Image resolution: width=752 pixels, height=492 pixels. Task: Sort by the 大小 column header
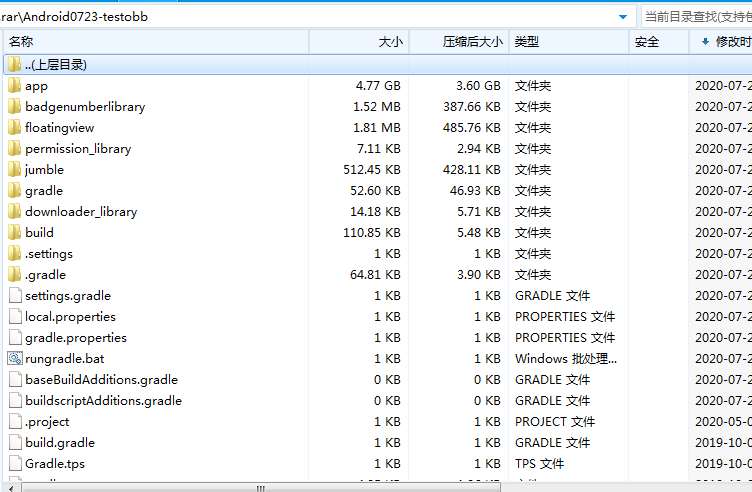click(x=390, y=41)
